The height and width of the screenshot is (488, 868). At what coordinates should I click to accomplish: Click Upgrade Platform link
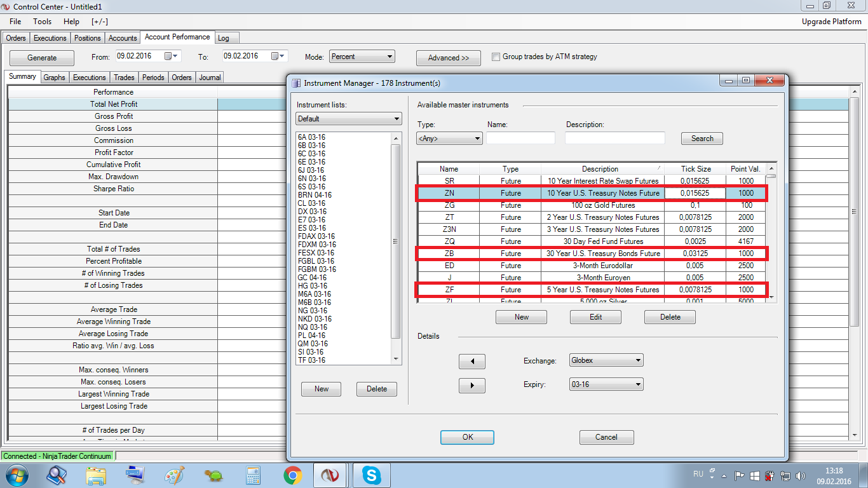click(x=832, y=22)
